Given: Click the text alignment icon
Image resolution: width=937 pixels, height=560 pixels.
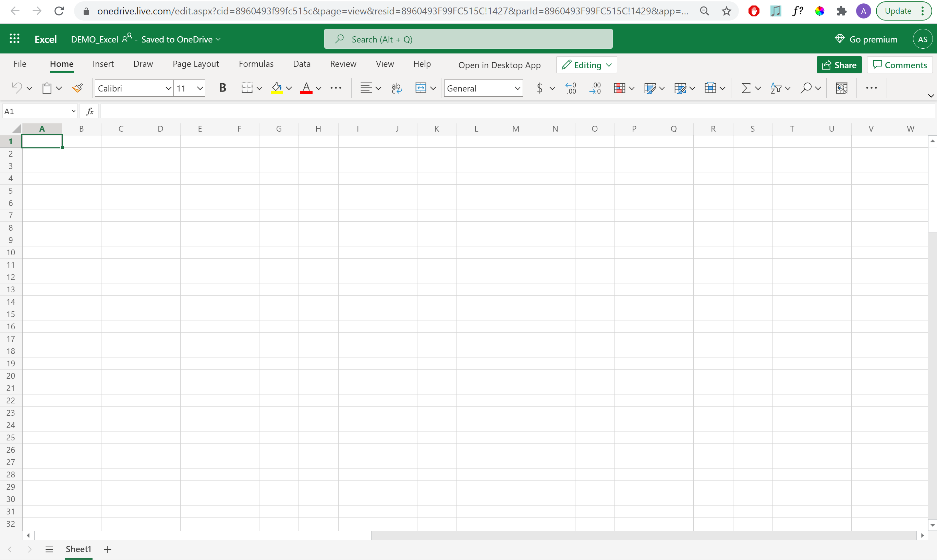Looking at the screenshot, I should click(x=366, y=88).
